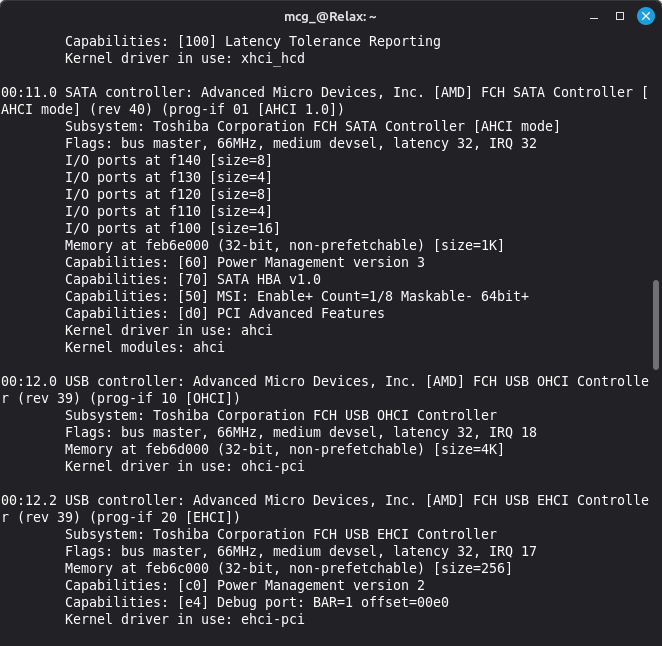This screenshot has width=662, height=646.
Task: Click 'Memory at feb6d000' line
Action: (285, 449)
